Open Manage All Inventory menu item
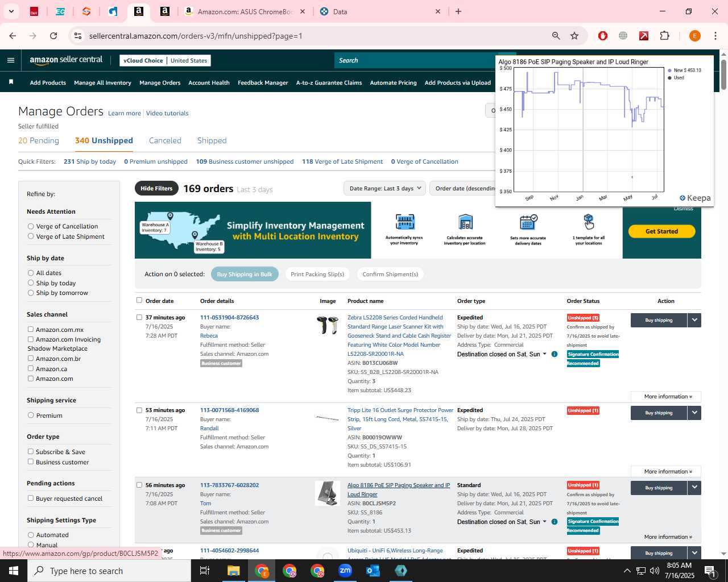 point(102,82)
